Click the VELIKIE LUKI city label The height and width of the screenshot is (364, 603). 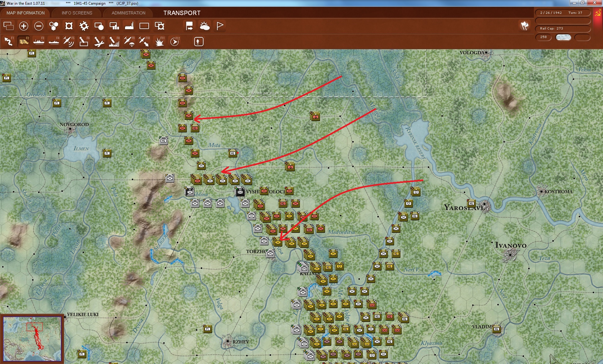[x=83, y=314]
